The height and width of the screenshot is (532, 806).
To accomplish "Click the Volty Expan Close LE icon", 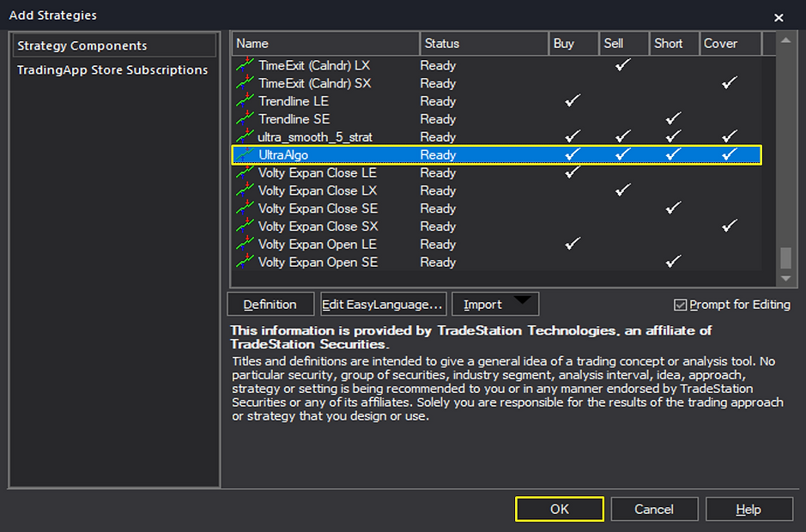I will (245, 172).
